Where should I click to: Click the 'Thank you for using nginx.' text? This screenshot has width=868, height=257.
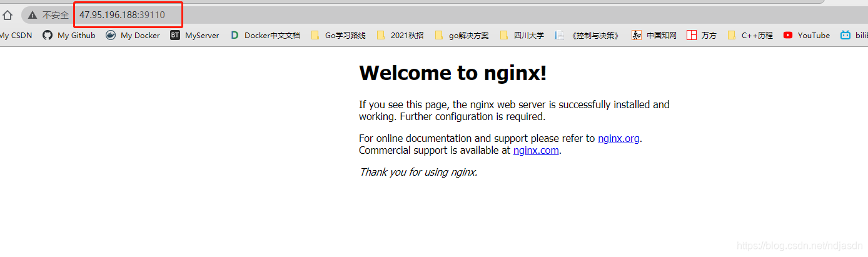click(x=418, y=172)
